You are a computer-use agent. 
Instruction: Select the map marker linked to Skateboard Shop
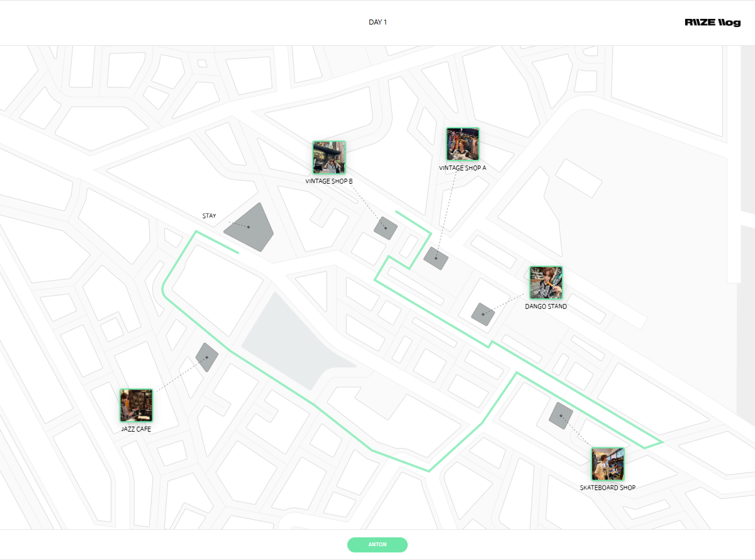pyautogui.click(x=561, y=416)
